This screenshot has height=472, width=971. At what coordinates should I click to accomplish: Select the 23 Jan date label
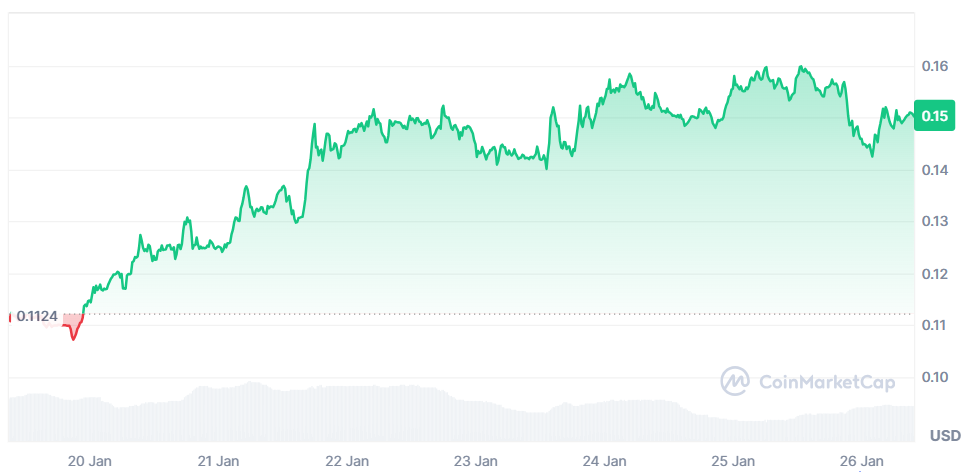pos(476,461)
